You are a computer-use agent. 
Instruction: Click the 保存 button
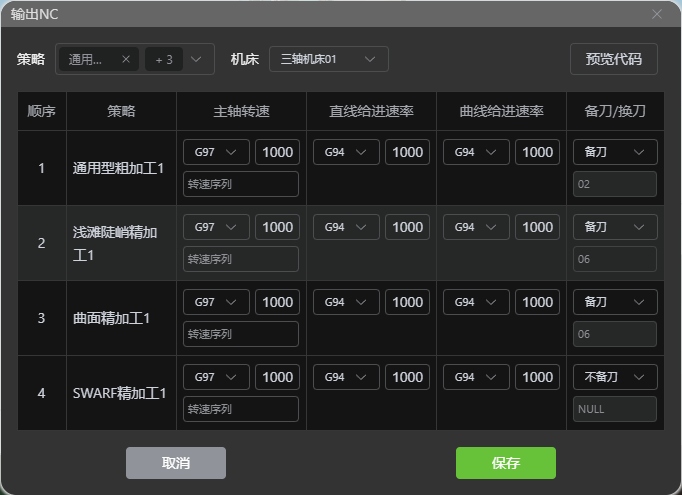tap(505, 463)
